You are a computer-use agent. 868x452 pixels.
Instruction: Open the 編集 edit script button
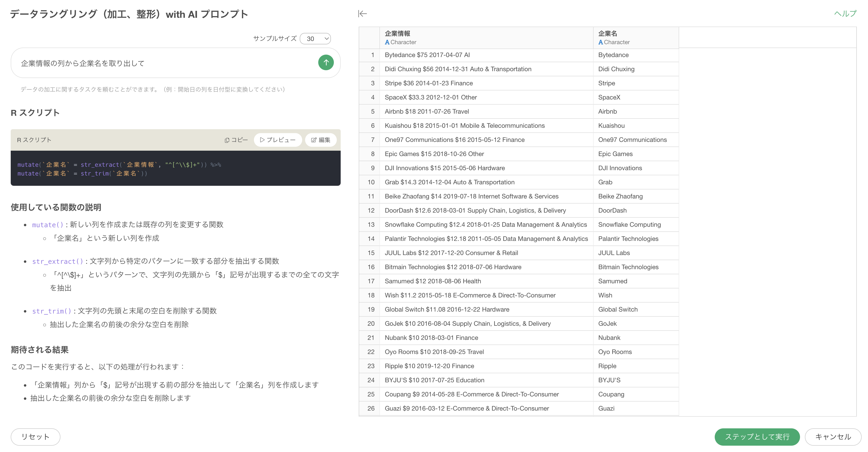click(320, 140)
